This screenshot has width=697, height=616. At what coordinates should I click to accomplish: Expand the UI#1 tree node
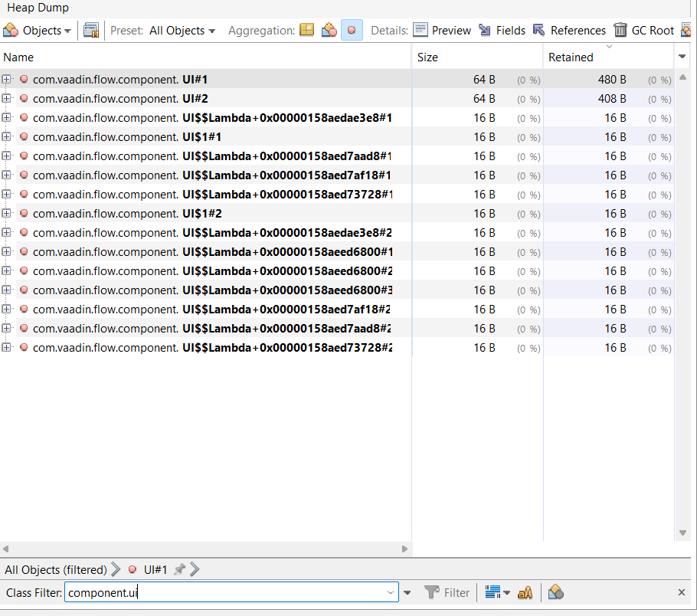point(7,79)
